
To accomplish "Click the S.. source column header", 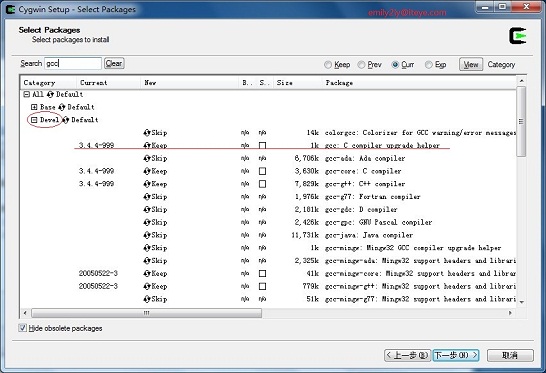I will (265, 83).
